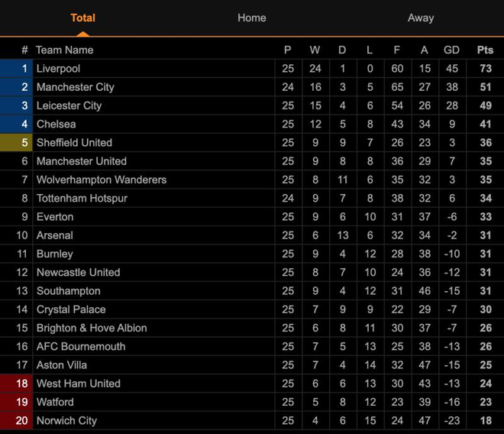
Task: Select the Total tab
Action: point(82,18)
